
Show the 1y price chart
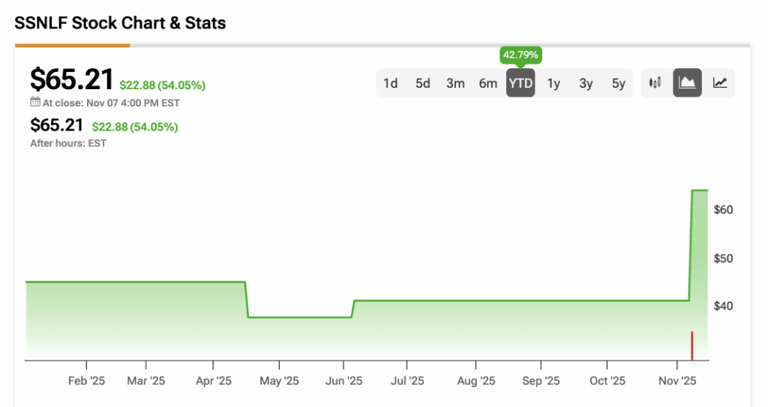tap(553, 83)
